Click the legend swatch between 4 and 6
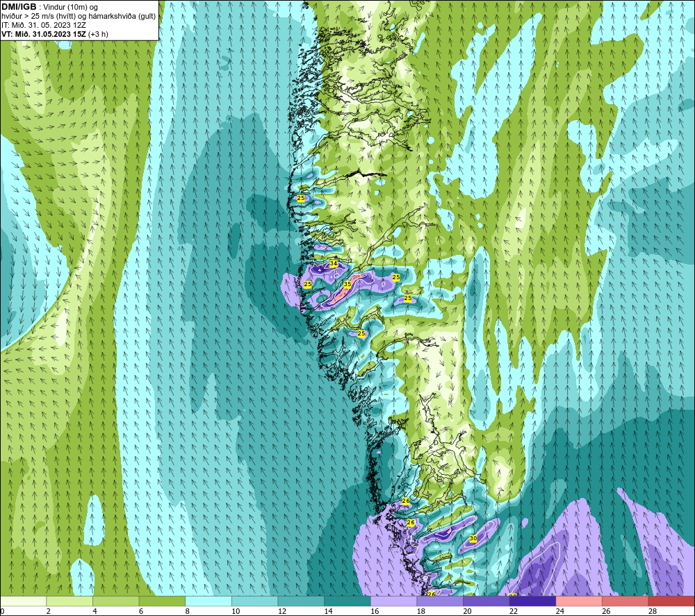The width and height of the screenshot is (695, 616). coord(115,601)
